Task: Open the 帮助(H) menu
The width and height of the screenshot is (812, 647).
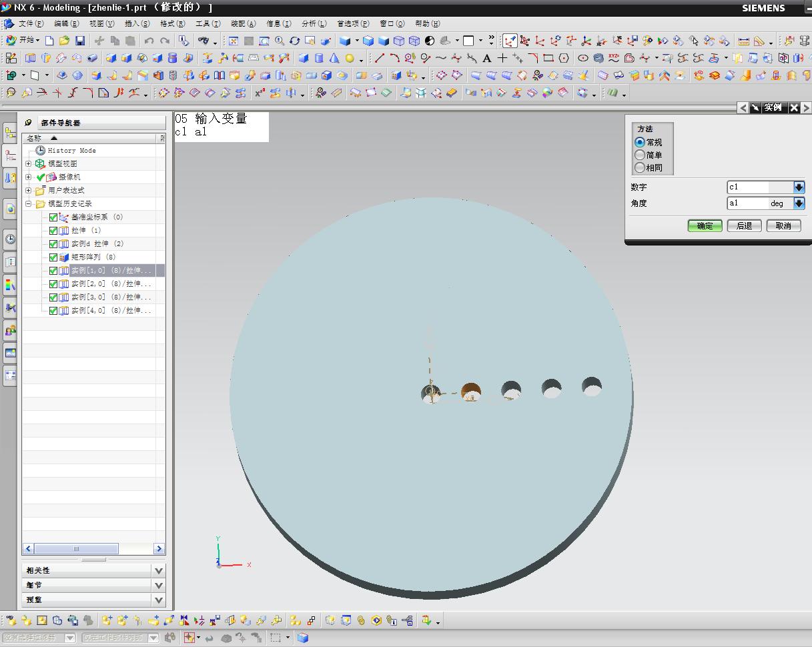Action: coord(427,23)
